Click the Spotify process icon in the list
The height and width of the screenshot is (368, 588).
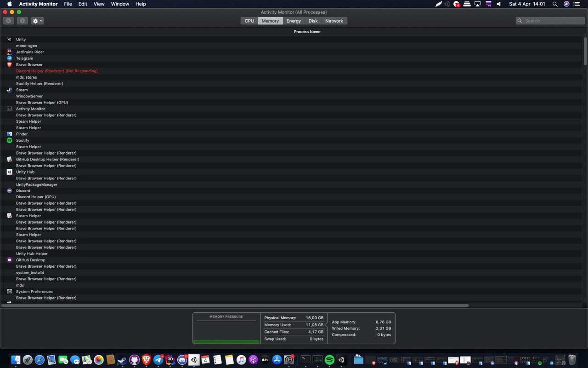9,140
